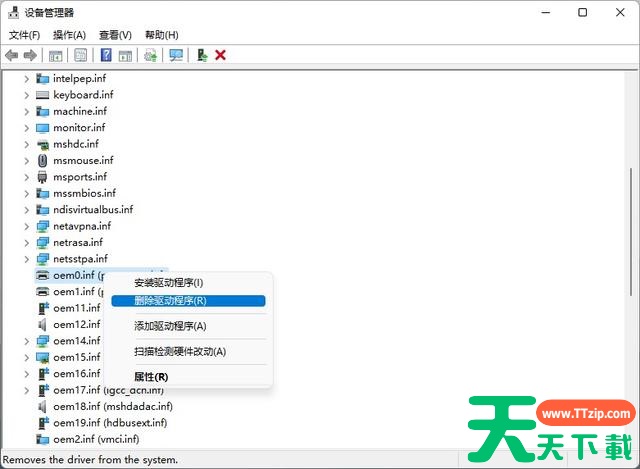The height and width of the screenshot is (469, 640).
Task: Click the Back arrow toolbar icon
Action: [x=11, y=55]
